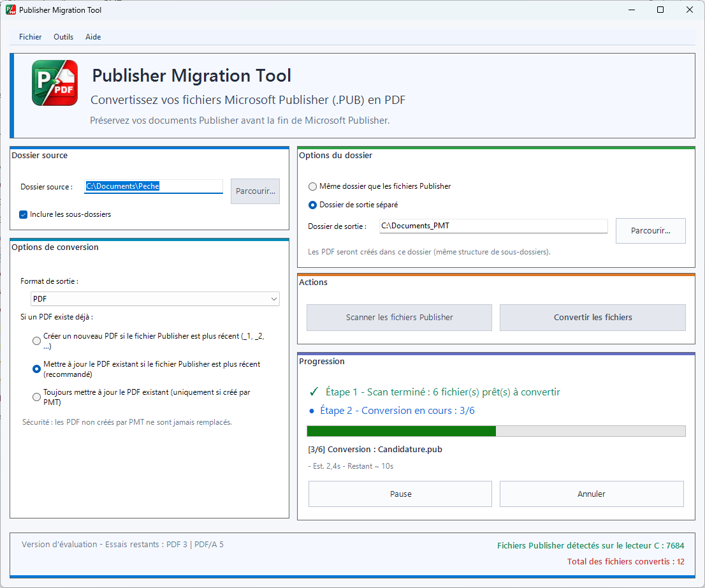The image size is (705, 588).
Task: Toggle the Inclure les sous-dossiers checkbox
Action: [24, 214]
